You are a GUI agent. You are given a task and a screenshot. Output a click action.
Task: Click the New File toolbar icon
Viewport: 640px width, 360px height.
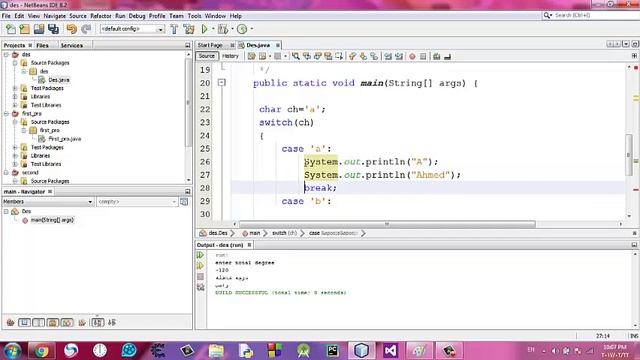tap(11, 29)
